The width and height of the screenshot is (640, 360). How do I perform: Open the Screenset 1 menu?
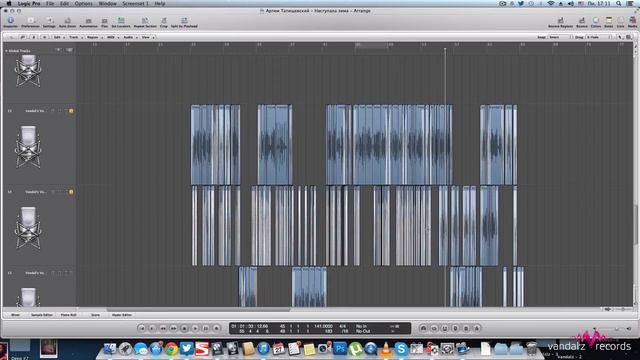[136, 3]
